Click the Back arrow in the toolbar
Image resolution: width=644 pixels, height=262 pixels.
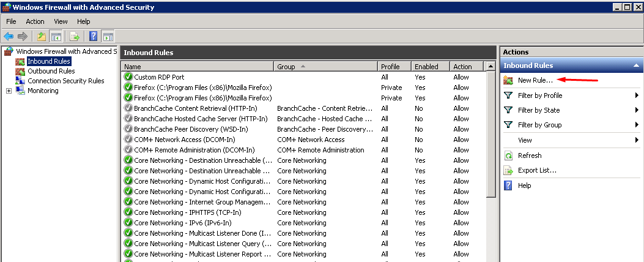click(9, 37)
